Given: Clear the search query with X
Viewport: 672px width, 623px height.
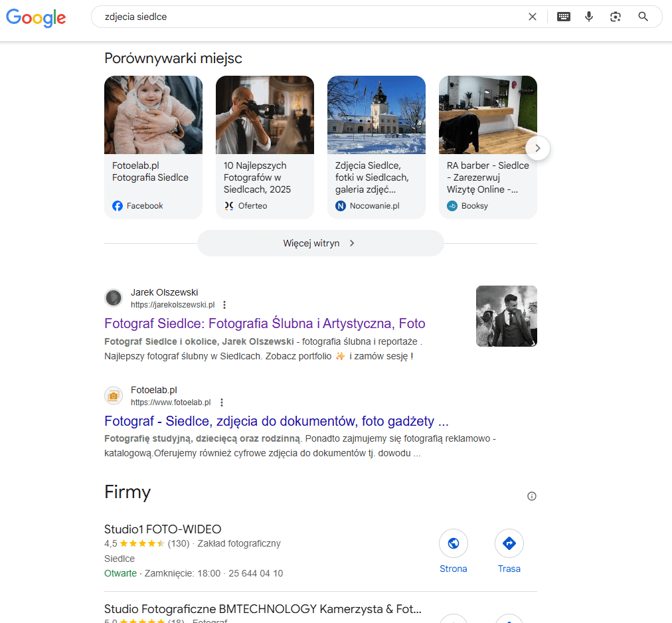Looking at the screenshot, I should coord(533,17).
